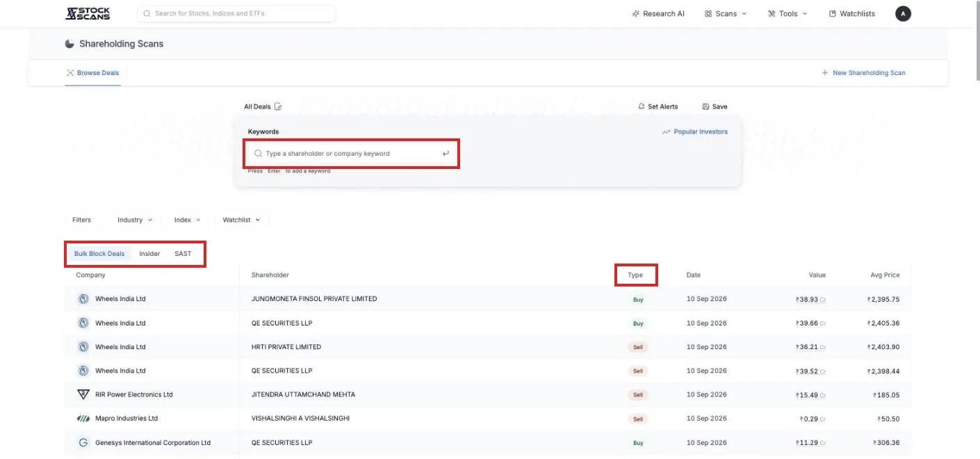This screenshot has height=459, width=980.
Task: Click the Value column header
Action: pos(817,275)
